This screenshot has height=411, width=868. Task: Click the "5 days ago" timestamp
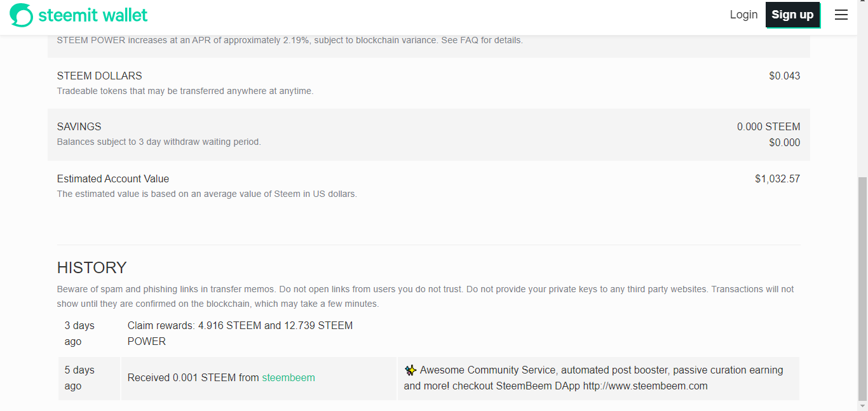(x=79, y=377)
